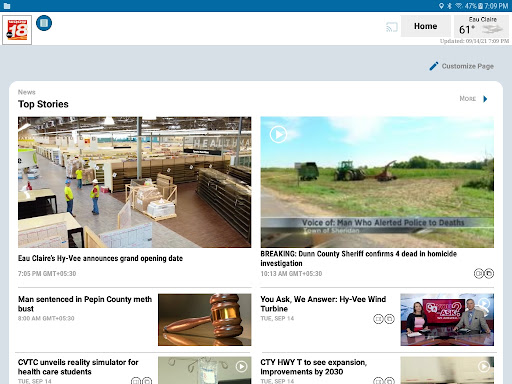Open the Eau Claire weather widget
Viewport: 512px width, 384px height.
click(481, 26)
